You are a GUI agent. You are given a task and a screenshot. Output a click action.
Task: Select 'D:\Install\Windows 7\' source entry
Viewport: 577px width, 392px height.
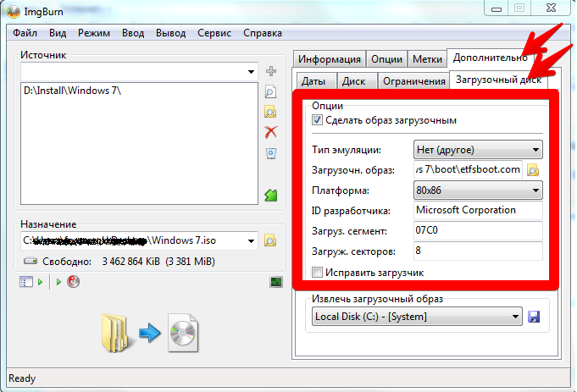coord(73,91)
